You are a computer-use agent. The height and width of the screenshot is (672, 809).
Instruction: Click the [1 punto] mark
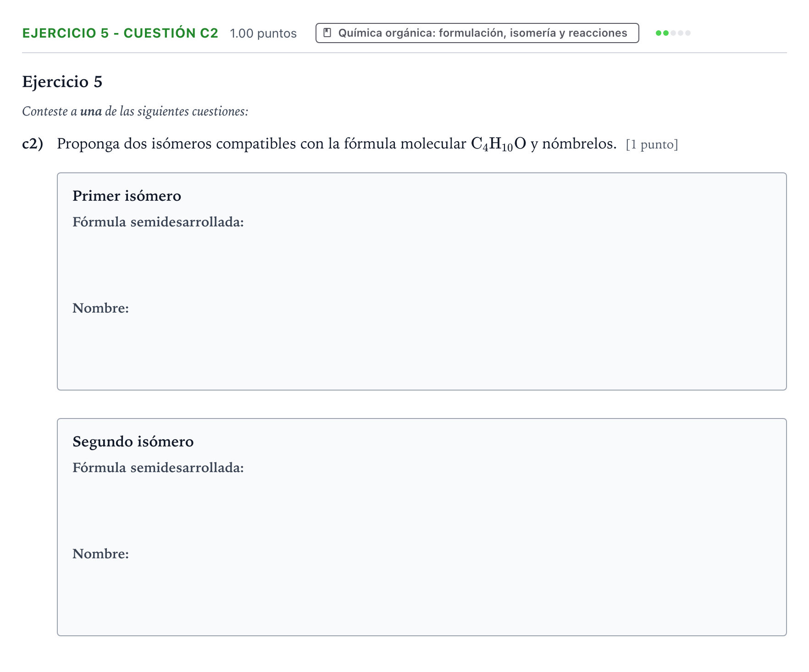click(x=652, y=144)
